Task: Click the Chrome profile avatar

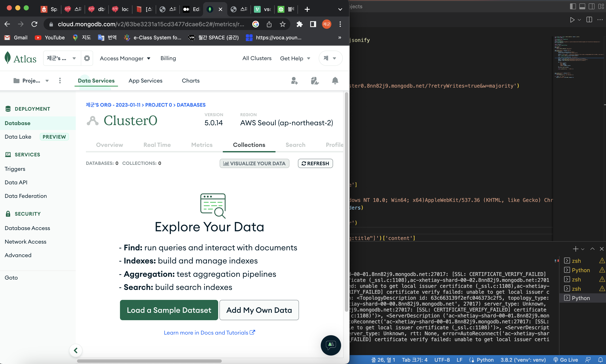Action: [x=326, y=24]
